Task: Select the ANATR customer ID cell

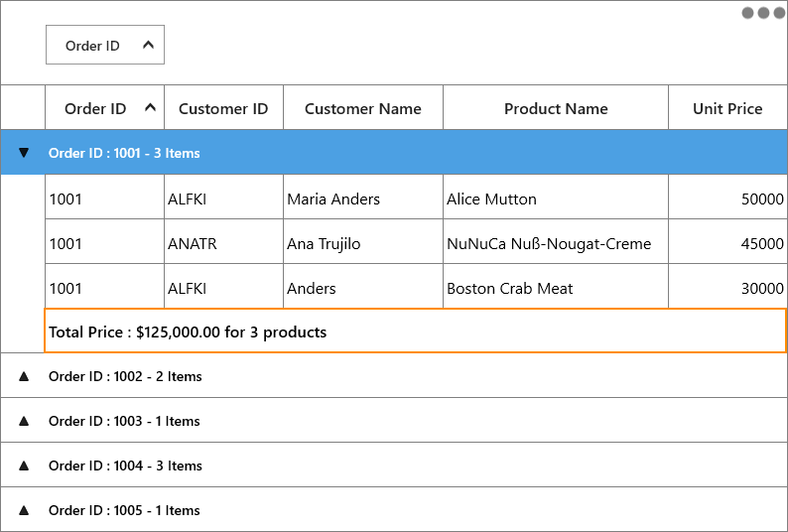Action: click(x=223, y=241)
